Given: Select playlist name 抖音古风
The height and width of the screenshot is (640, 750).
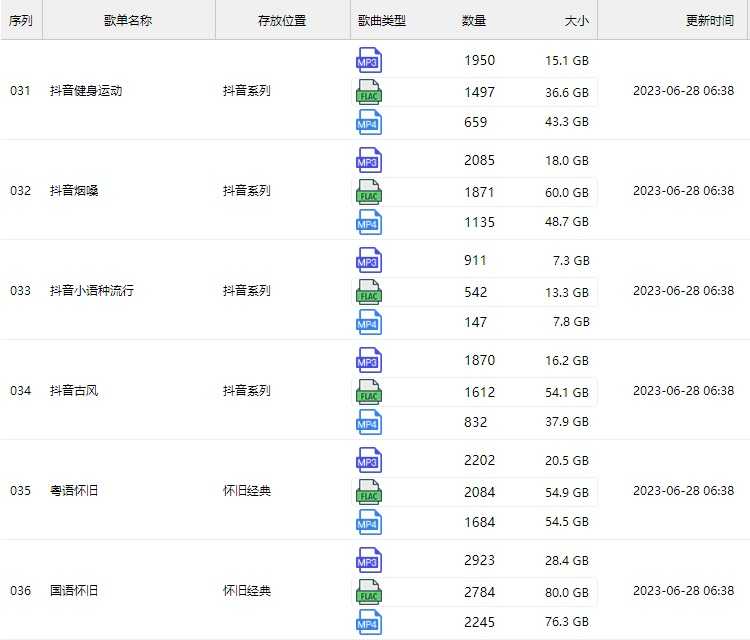Looking at the screenshot, I should pyautogui.click(x=74, y=390).
